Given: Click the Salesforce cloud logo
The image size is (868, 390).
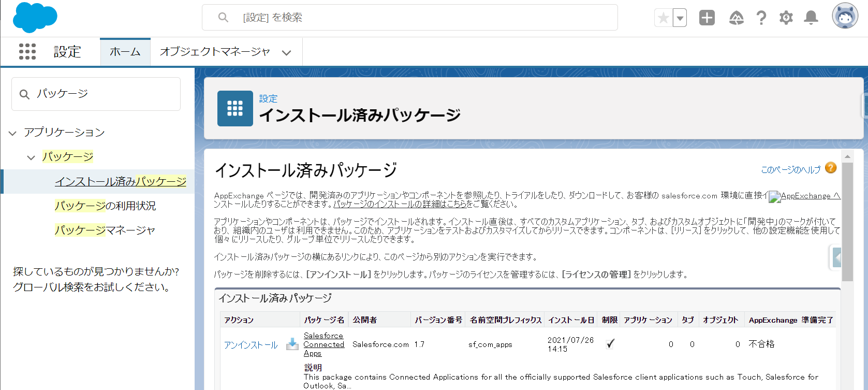Looking at the screenshot, I should click(35, 17).
